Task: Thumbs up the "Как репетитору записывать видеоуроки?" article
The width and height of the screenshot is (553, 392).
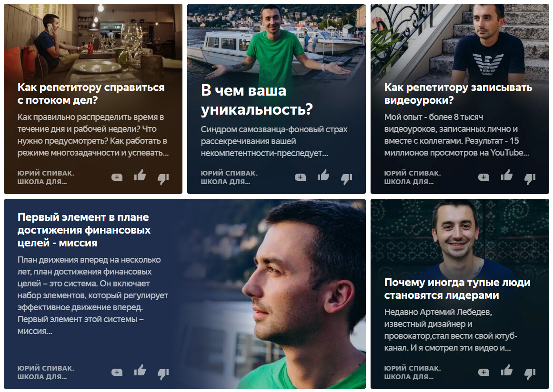Action: click(x=507, y=175)
